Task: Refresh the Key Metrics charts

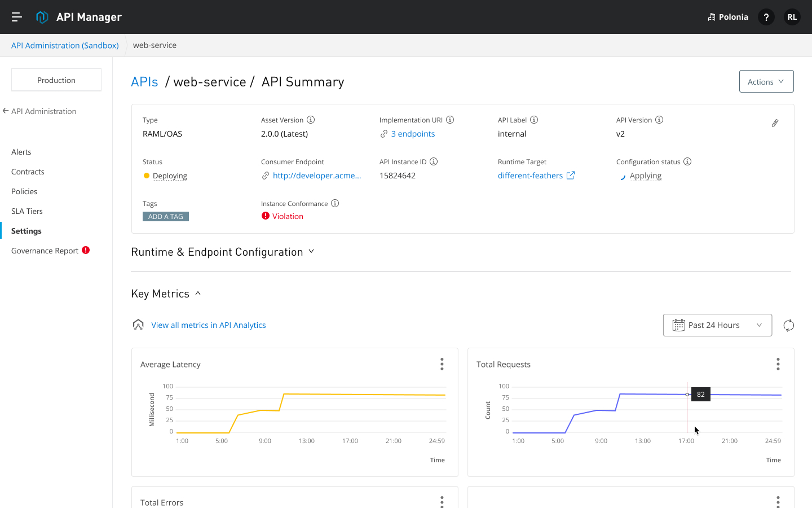Action: point(789,325)
